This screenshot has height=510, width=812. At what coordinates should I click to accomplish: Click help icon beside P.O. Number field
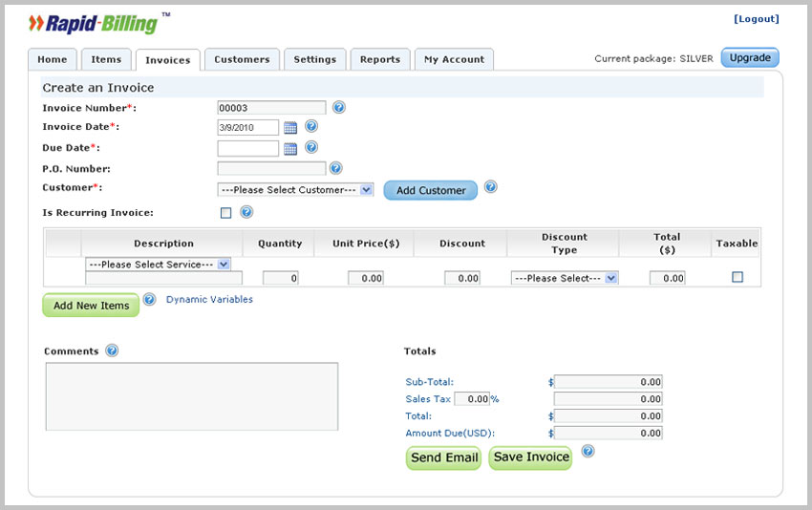335,168
